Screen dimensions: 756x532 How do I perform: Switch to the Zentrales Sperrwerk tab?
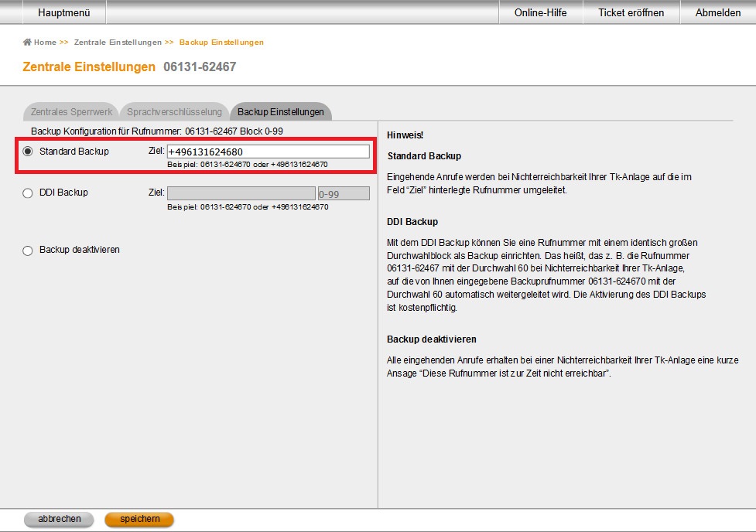pyautogui.click(x=72, y=112)
